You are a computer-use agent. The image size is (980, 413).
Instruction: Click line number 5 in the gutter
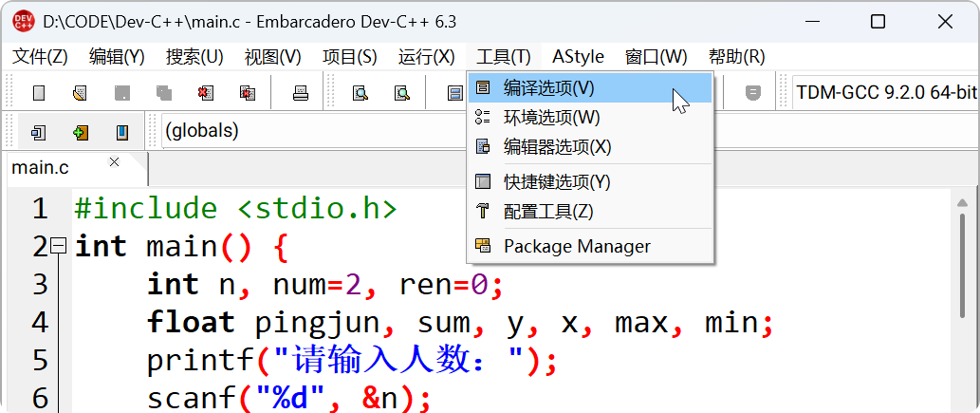[40, 361]
